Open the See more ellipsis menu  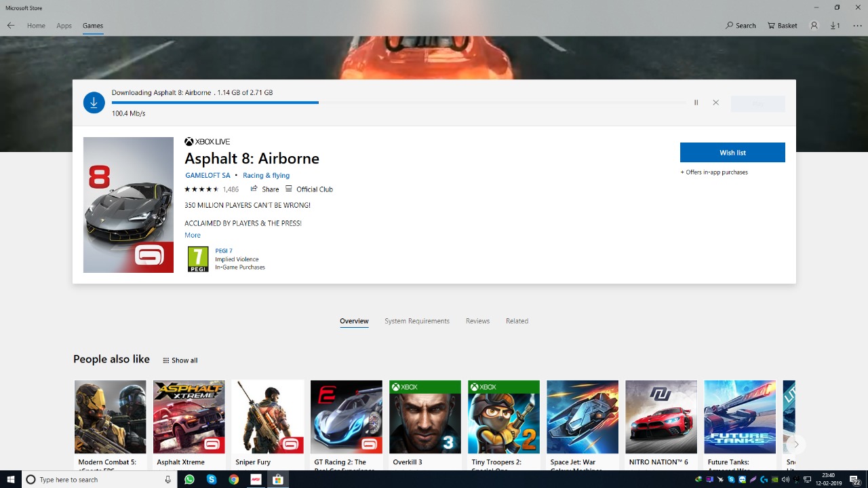click(x=857, y=26)
